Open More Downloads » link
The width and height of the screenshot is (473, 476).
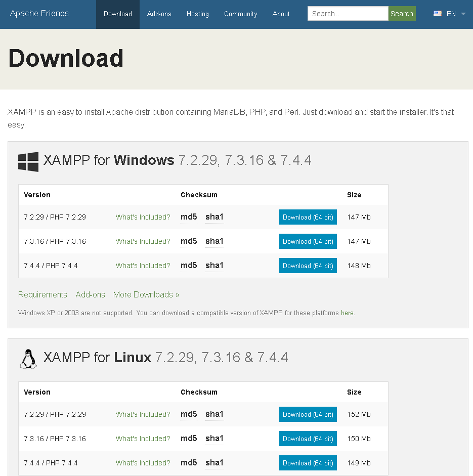click(146, 295)
